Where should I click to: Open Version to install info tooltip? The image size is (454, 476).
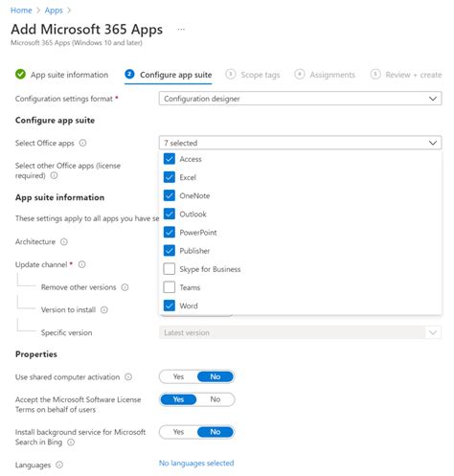coord(104,310)
